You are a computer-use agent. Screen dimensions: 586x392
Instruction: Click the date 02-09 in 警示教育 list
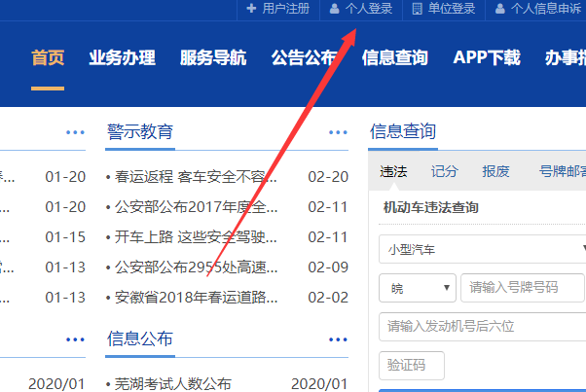tap(328, 267)
